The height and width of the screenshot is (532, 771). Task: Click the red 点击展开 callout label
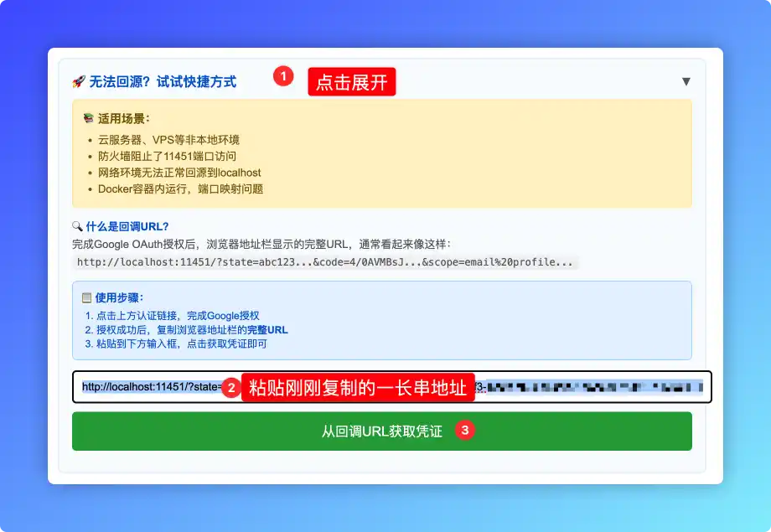(x=351, y=81)
